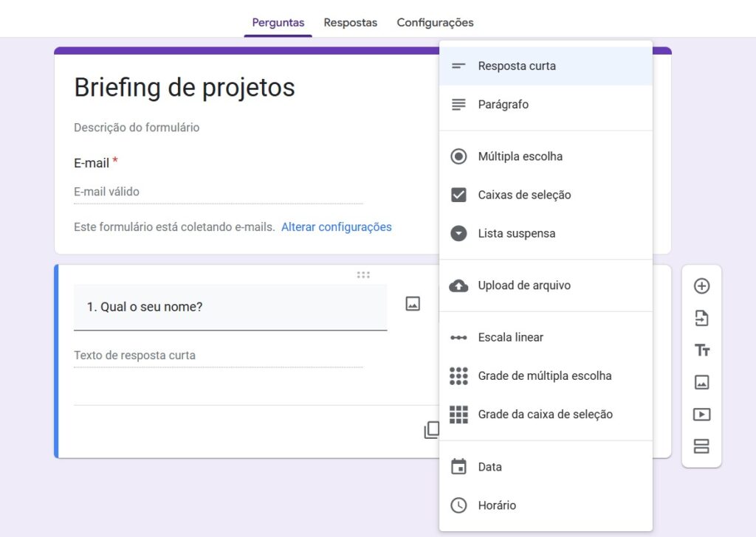Pick Grade da caixa de seleção
This screenshot has width=756, height=537.
click(545, 415)
